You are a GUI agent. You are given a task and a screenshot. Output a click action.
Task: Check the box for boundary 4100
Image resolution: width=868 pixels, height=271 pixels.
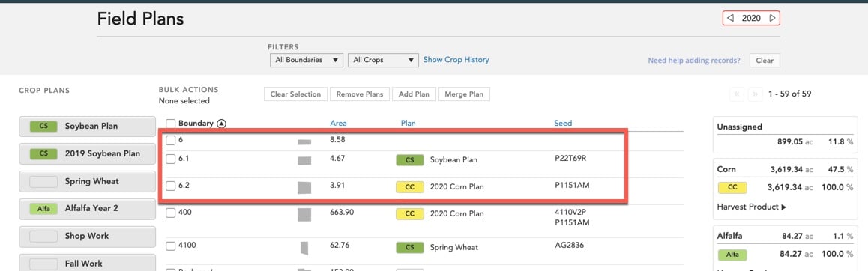(171, 246)
